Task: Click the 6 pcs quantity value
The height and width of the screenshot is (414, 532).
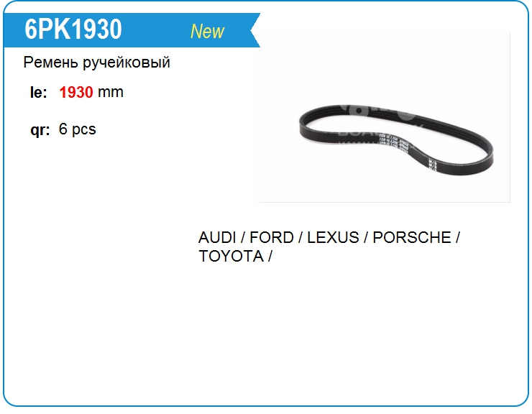Action: [x=78, y=129]
